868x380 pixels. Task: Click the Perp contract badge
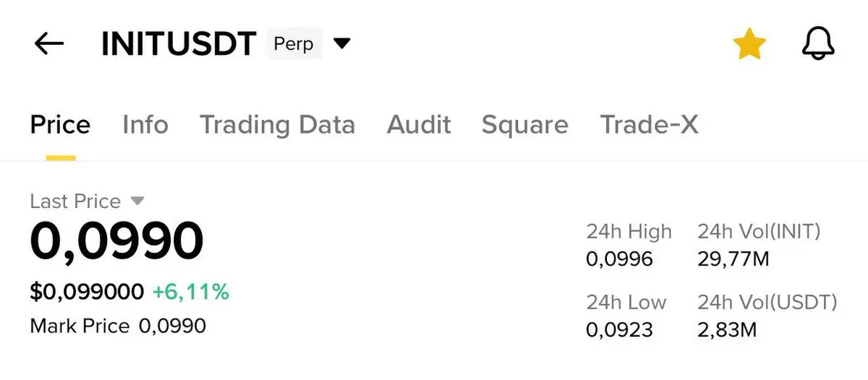(294, 44)
